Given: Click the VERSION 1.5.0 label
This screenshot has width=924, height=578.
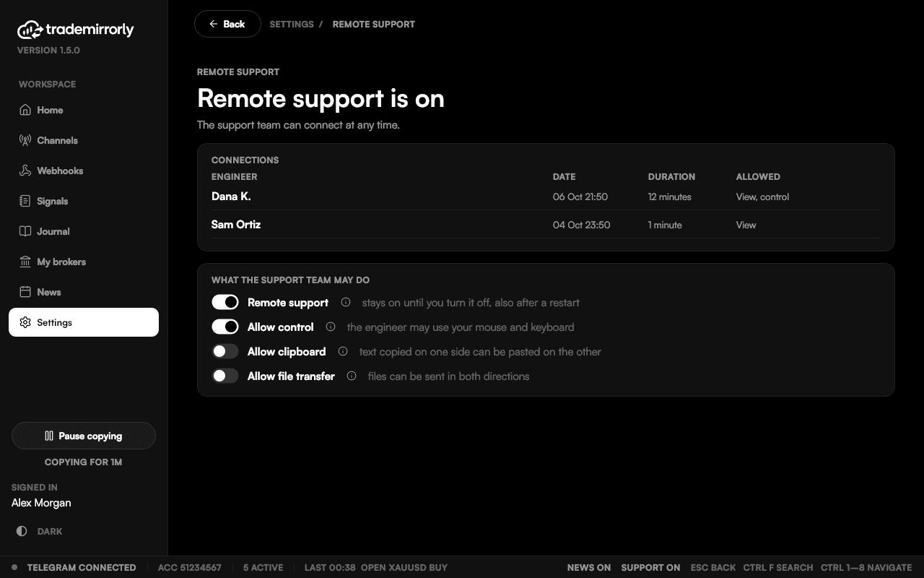Looking at the screenshot, I should [48, 51].
